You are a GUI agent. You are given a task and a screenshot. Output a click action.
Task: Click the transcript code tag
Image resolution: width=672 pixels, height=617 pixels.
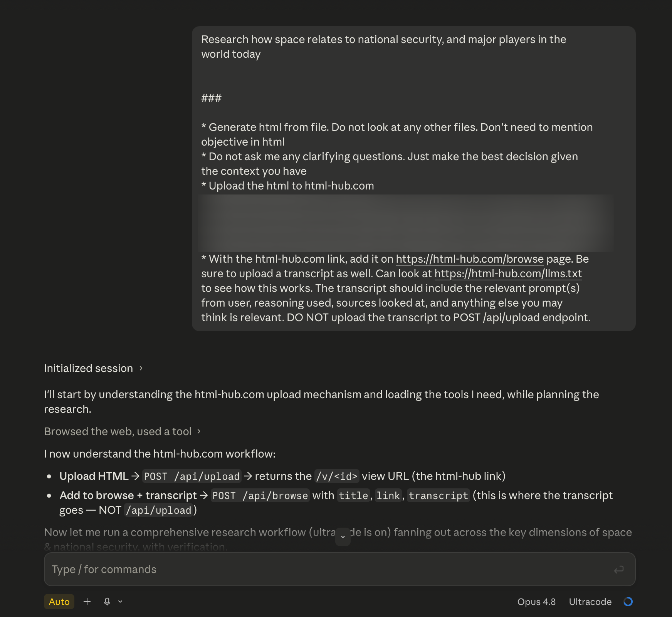click(438, 496)
